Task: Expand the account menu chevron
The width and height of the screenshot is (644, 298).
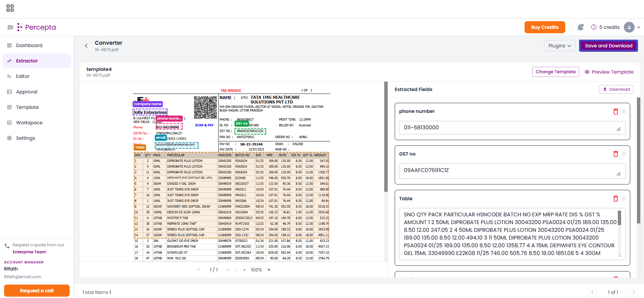Action: coord(639,27)
